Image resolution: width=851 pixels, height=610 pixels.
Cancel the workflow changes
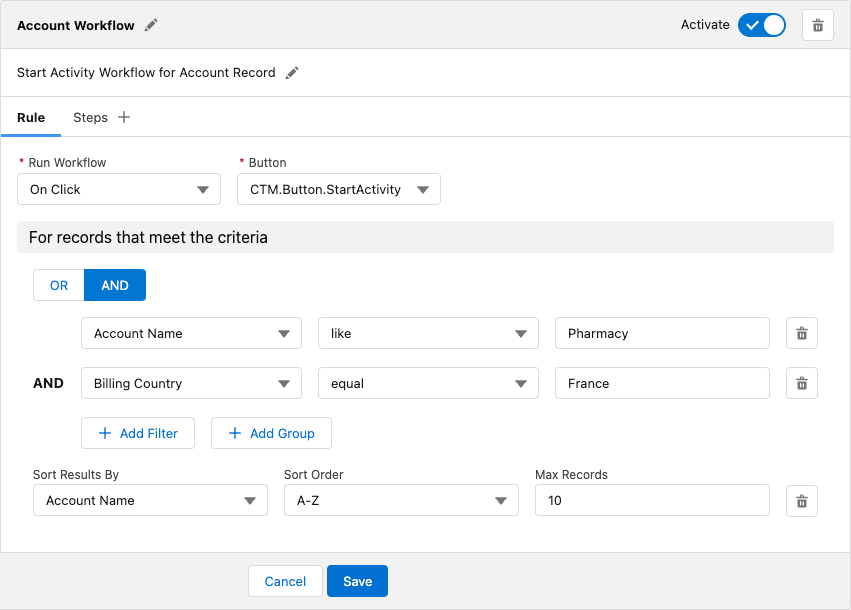click(285, 581)
